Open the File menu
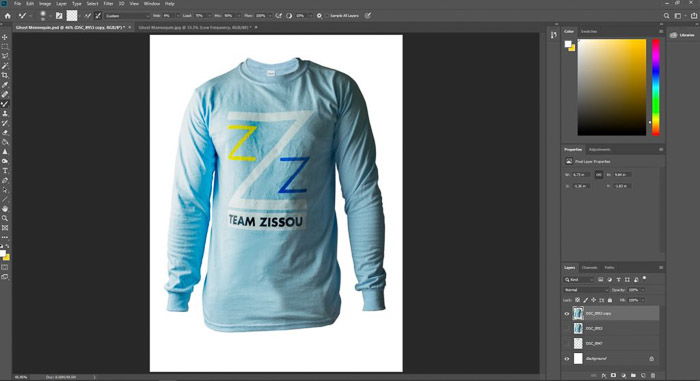 (x=17, y=4)
